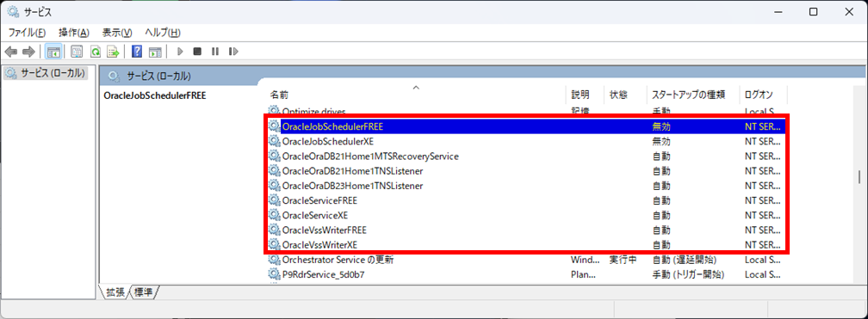Open the ファイル(F) menu
This screenshot has width=868, height=319.
pyautogui.click(x=27, y=33)
